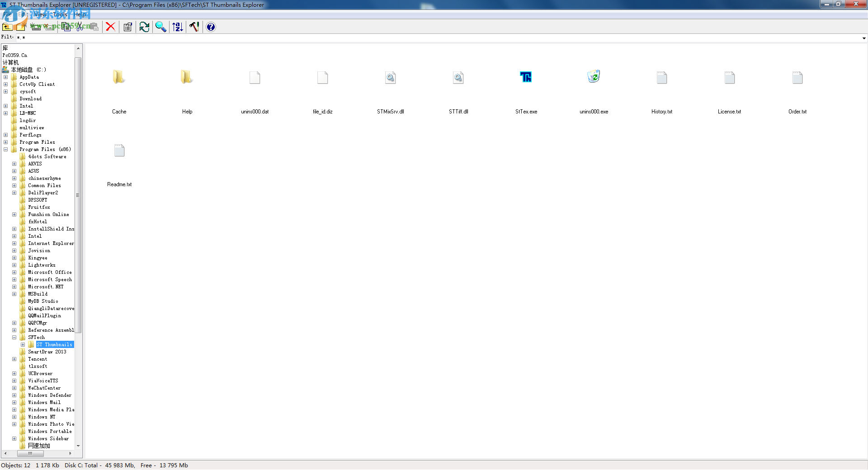Image resolution: width=868 pixels, height=470 pixels.
Task: Select the Help folder icon in file pane
Action: point(187,77)
